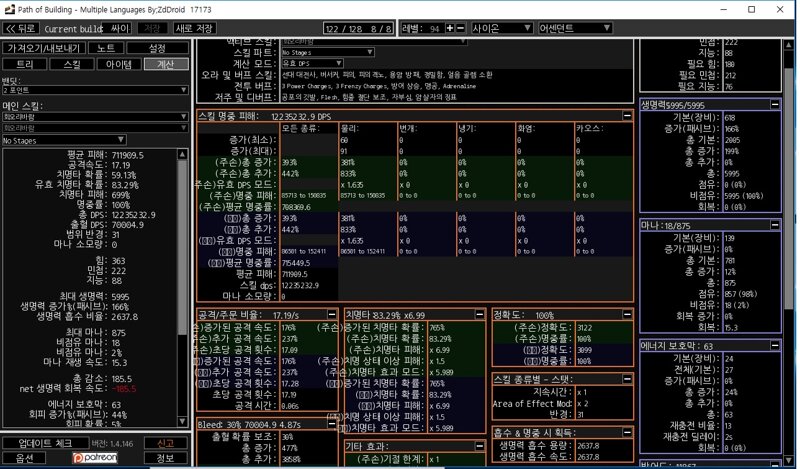800x469 pixels.
Task: Click the Path of Building title bar icon
Action: 9,9
